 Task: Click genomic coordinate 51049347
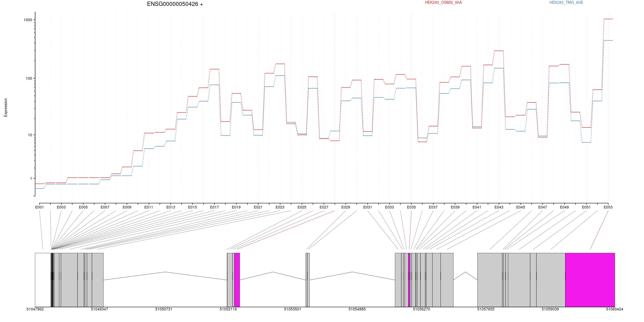tap(100, 309)
